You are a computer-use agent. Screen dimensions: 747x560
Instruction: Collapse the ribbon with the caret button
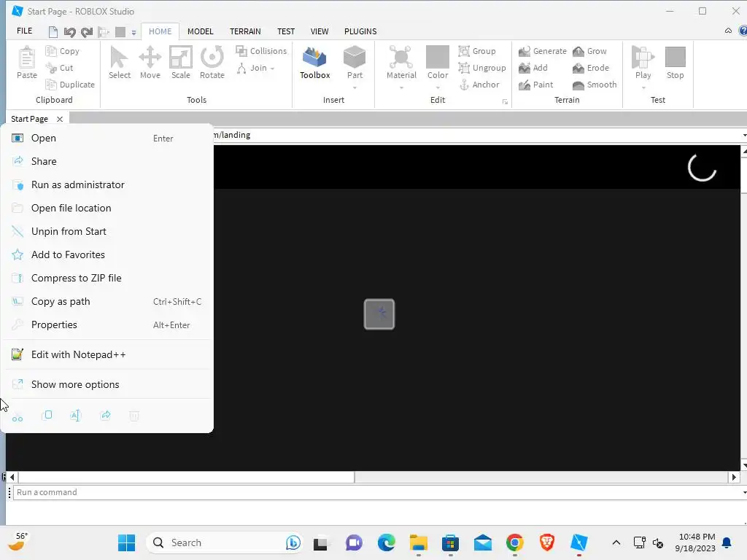click(x=728, y=31)
